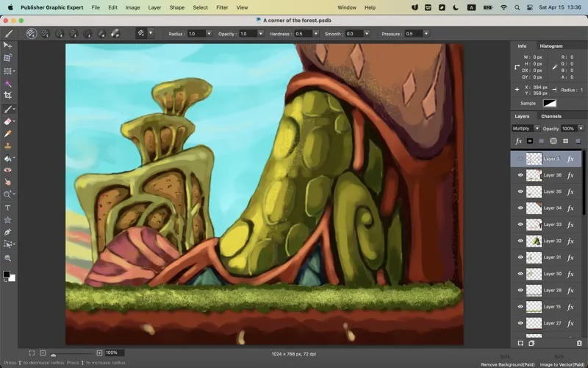
Task: Open the Radius dropdown arrow
Action: point(209,34)
